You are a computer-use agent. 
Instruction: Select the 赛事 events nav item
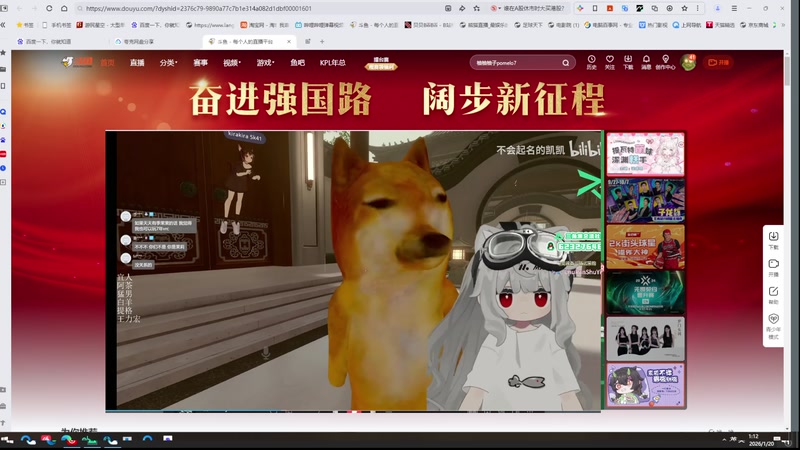pos(200,63)
